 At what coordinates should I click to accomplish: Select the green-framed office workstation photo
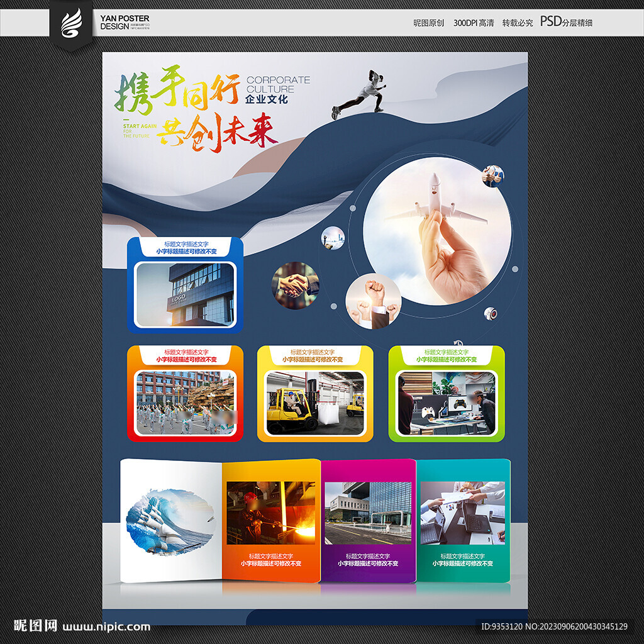[447, 402]
